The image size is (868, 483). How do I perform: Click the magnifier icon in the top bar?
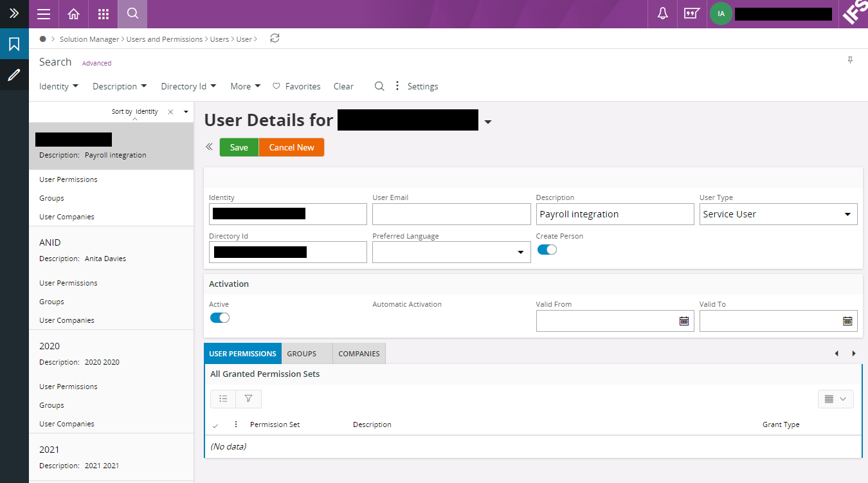[132, 14]
